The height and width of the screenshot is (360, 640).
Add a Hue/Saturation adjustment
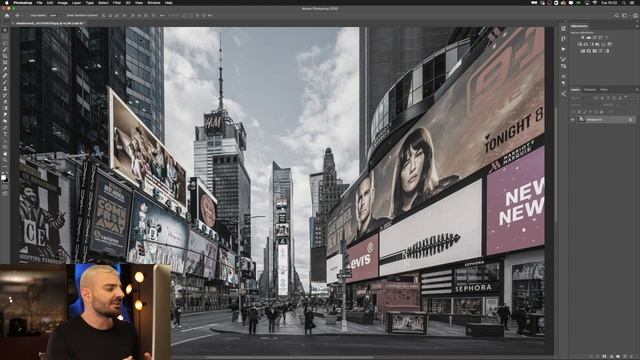coord(580,44)
